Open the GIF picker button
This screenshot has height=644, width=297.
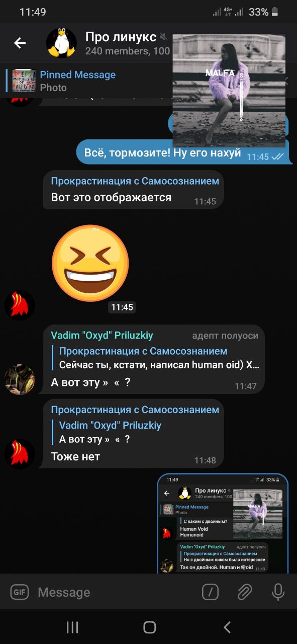20,592
